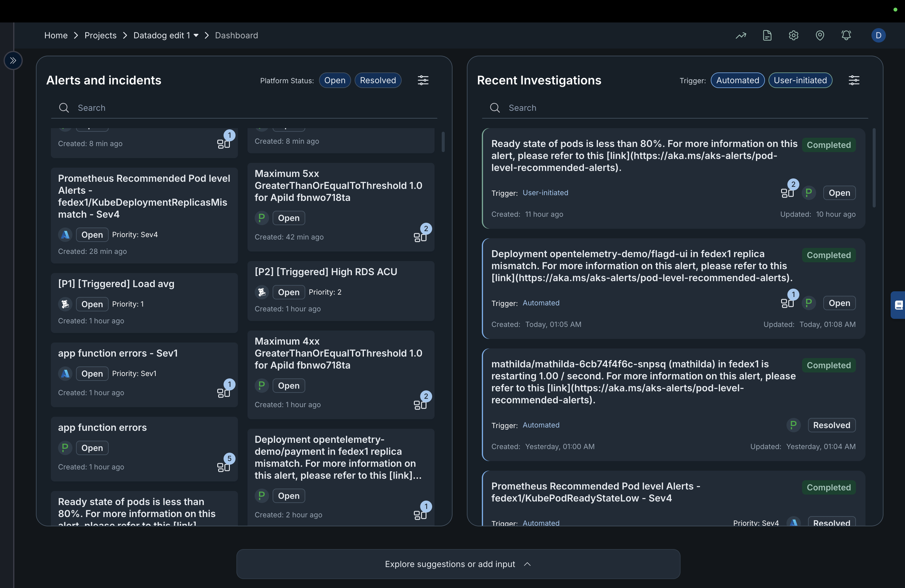This screenshot has height=588, width=905.
Task: Navigate to Projects via breadcrumb
Action: (x=100, y=35)
